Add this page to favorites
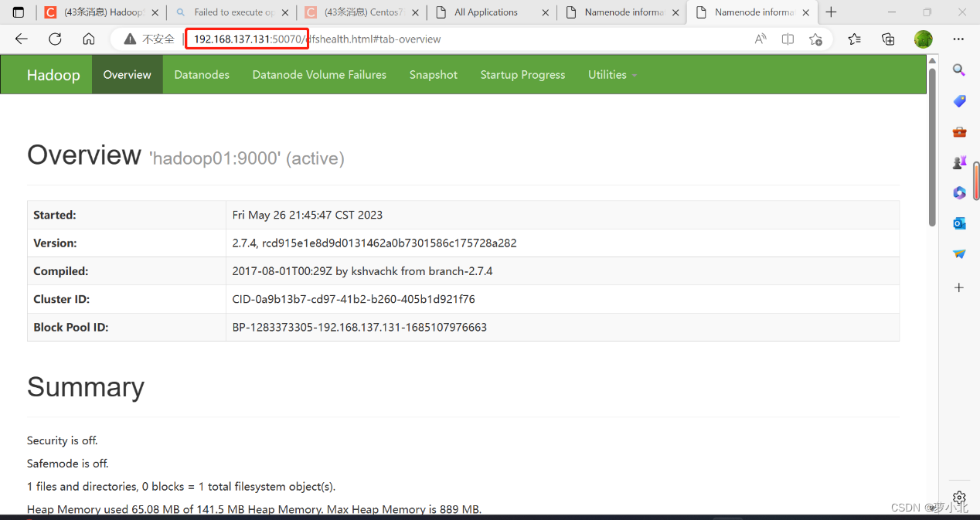980x520 pixels. tap(815, 39)
